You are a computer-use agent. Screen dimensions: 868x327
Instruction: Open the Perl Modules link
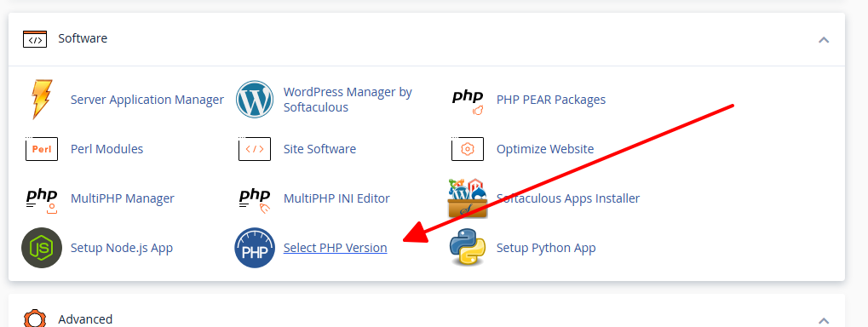pyautogui.click(x=106, y=149)
